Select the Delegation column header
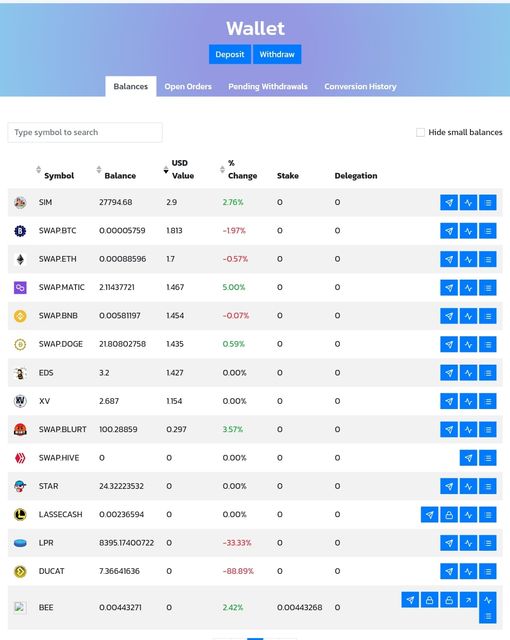510x640 pixels. tap(356, 176)
